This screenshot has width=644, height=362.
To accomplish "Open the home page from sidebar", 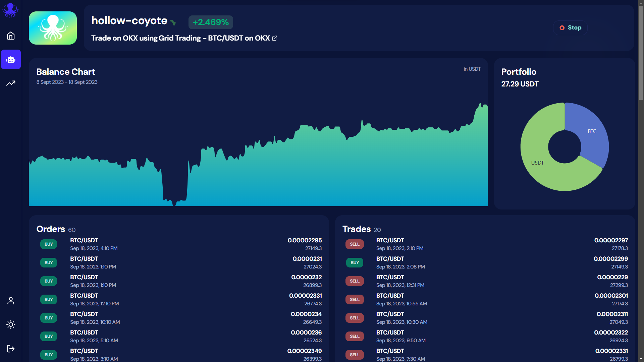I will [x=11, y=36].
